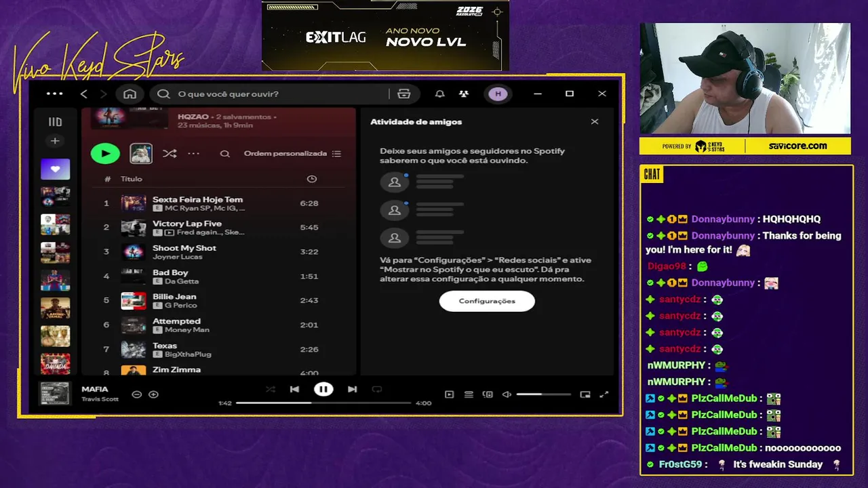This screenshot has width=868, height=488.
Task: Click chat username "Fr0stG59"
Action: 680,464
